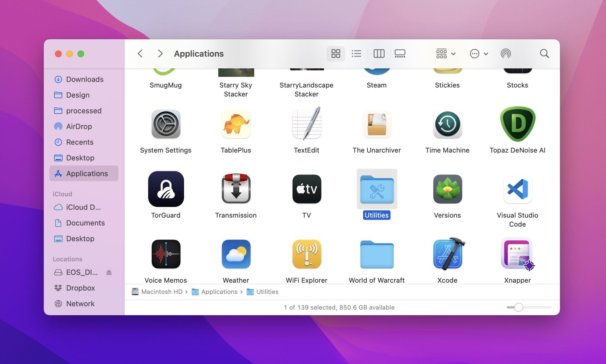This screenshot has width=606, height=364.
Task: Switch to list view
Action: click(x=356, y=54)
